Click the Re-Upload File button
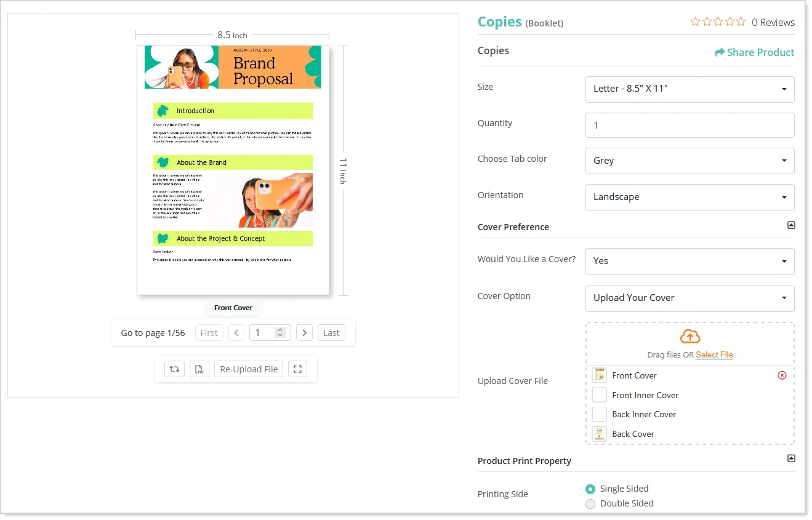 (249, 369)
